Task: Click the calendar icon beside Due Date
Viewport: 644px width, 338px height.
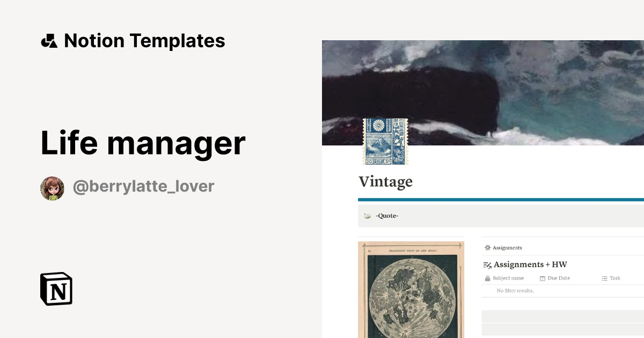Action: point(543,278)
